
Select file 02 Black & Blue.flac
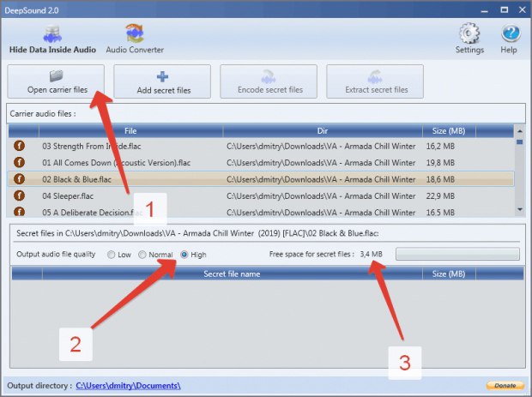point(76,179)
